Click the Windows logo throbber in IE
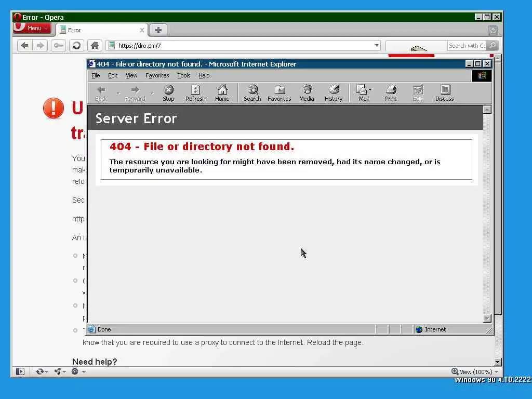 tap(482, 76)
